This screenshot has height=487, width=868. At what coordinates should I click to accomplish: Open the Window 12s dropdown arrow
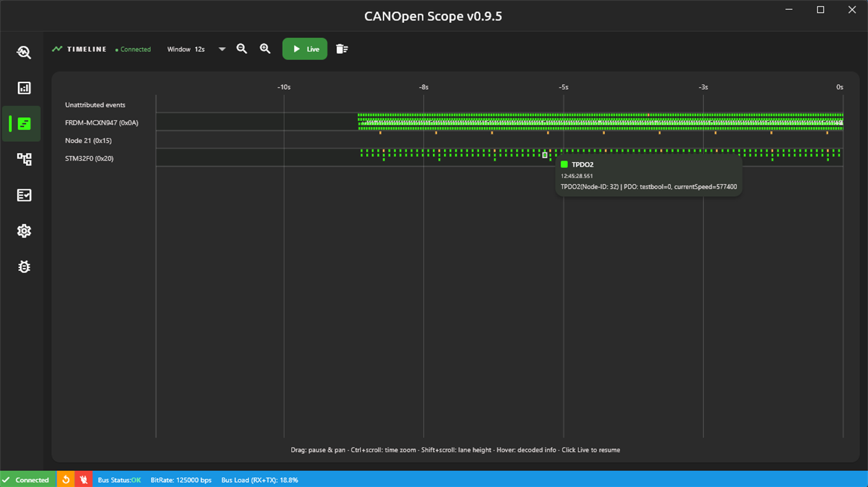tap(221, 49)
